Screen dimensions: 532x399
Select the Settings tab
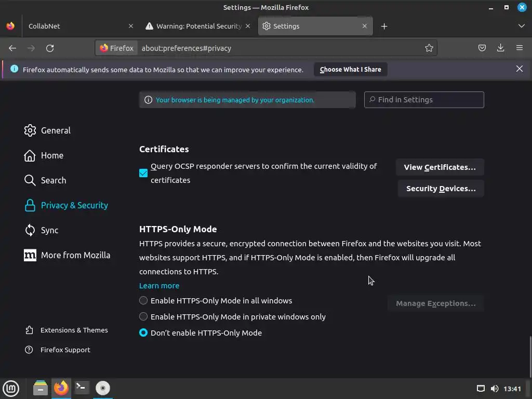[315, 26]
